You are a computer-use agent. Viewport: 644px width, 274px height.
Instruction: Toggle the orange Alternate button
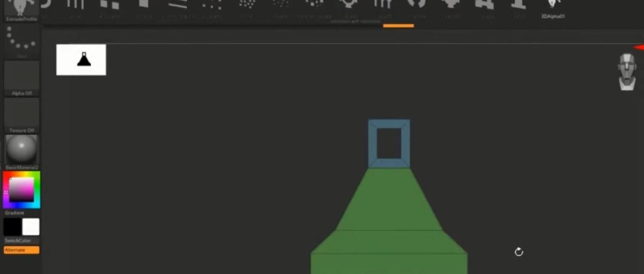(21, 250)
